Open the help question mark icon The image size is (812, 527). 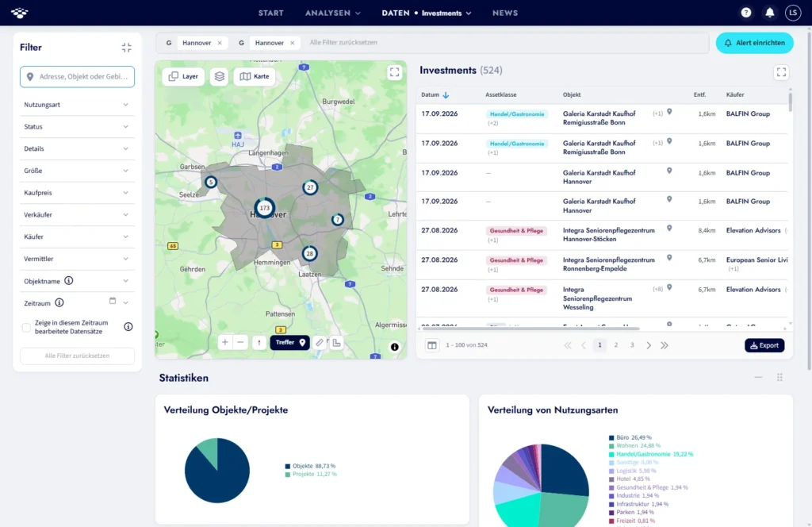pyautogui.click(x=745, y=13)
